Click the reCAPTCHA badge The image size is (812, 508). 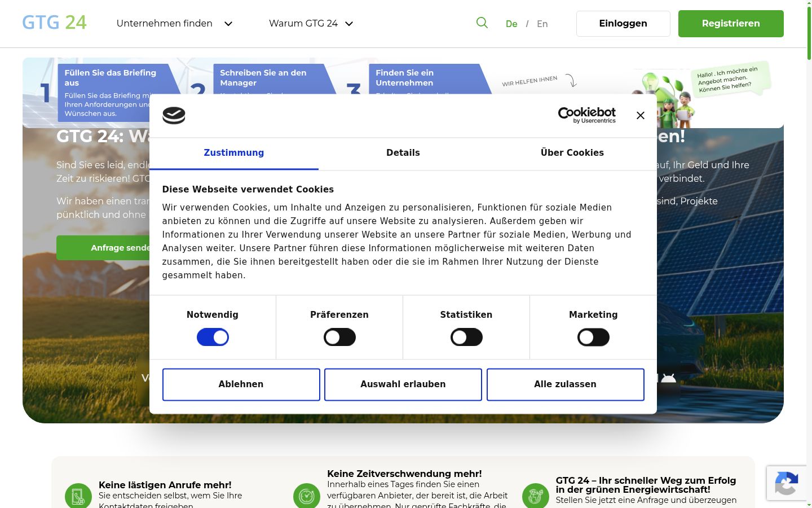pos(787,483)
